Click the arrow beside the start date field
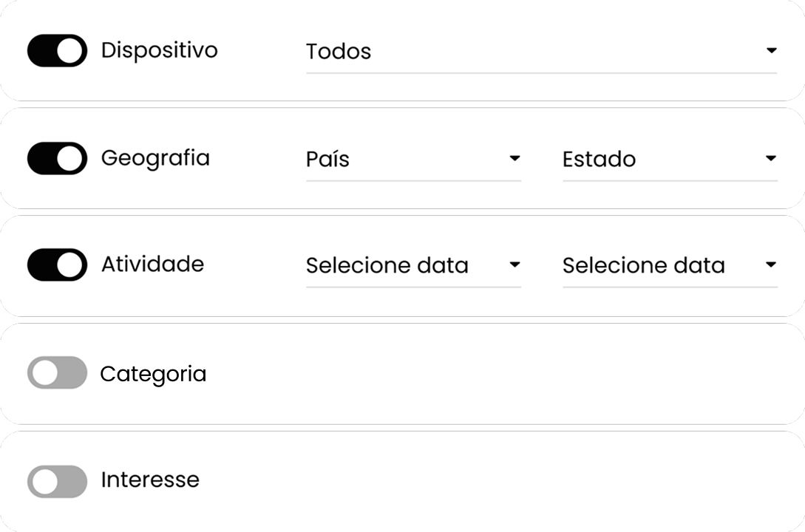Viewport: 805px width, 532px height. pyautogui.click(x=515, y=264)
